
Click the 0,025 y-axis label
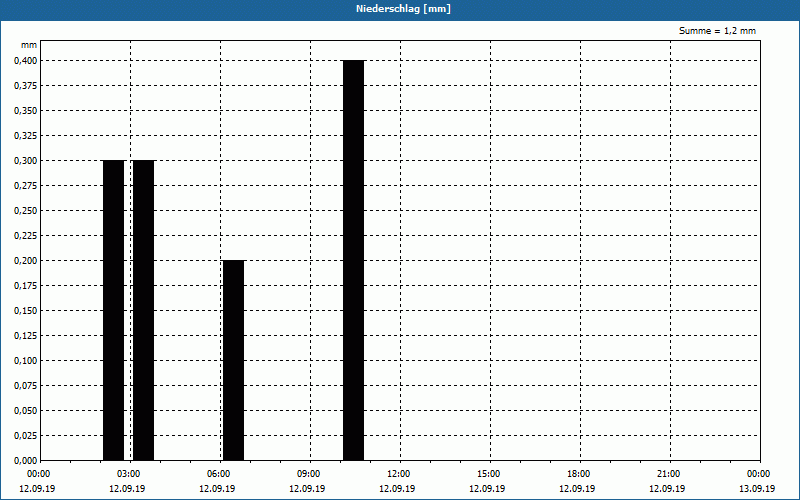[26, 436]
